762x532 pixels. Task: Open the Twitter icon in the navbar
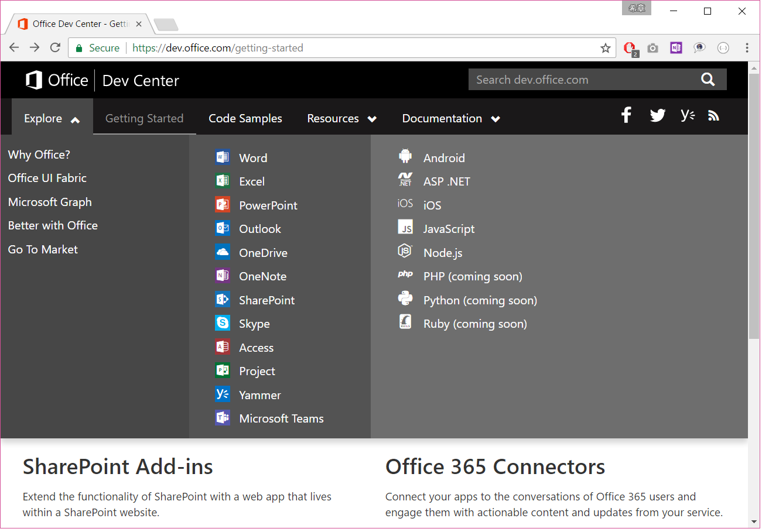657,115
